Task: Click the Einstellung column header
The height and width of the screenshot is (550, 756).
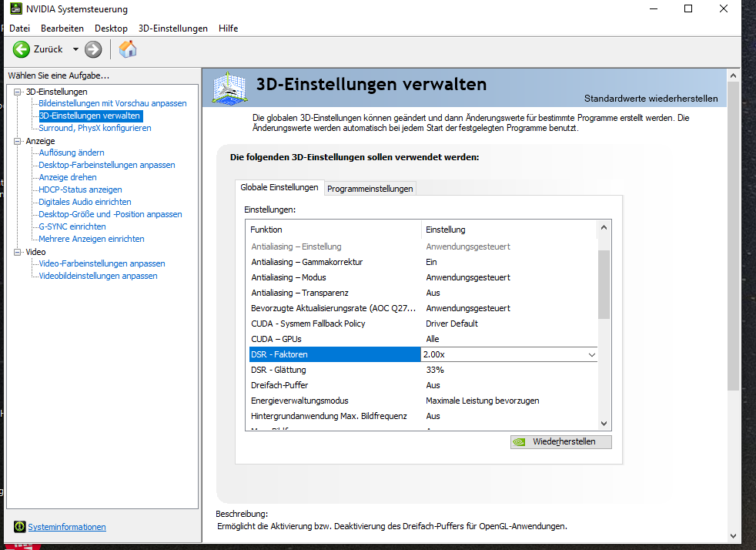Action: click(510, 230)
